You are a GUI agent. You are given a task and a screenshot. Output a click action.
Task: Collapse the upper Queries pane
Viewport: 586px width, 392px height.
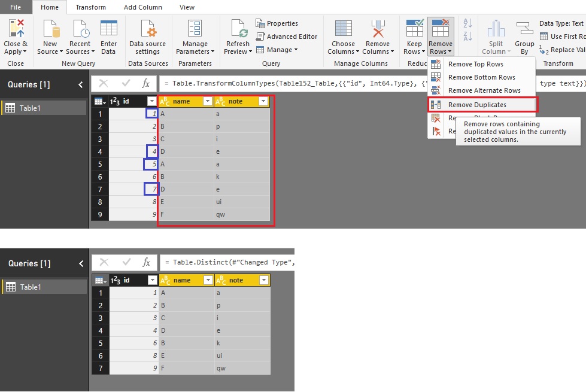point(81,85)
